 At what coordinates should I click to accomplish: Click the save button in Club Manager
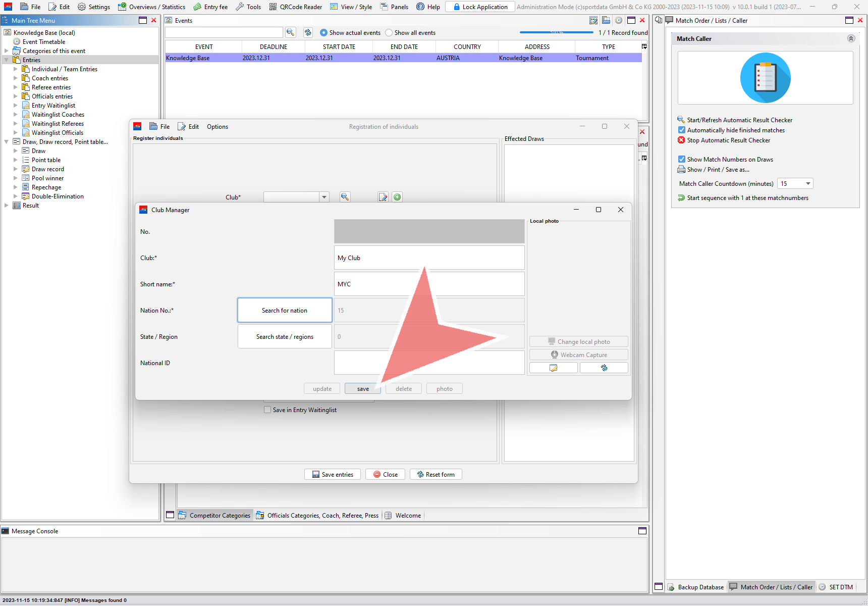pos(363,388)
